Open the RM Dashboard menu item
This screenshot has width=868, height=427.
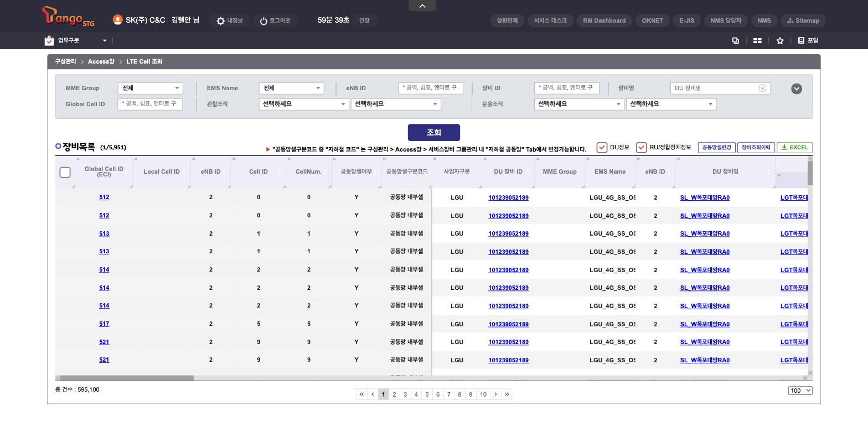pyautogui.click(x=604, y=20)
